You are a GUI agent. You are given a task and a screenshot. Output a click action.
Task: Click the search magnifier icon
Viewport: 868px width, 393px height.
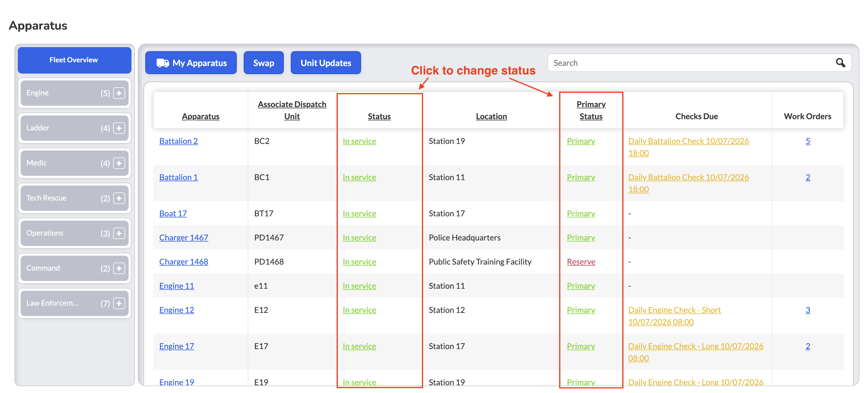840,63
